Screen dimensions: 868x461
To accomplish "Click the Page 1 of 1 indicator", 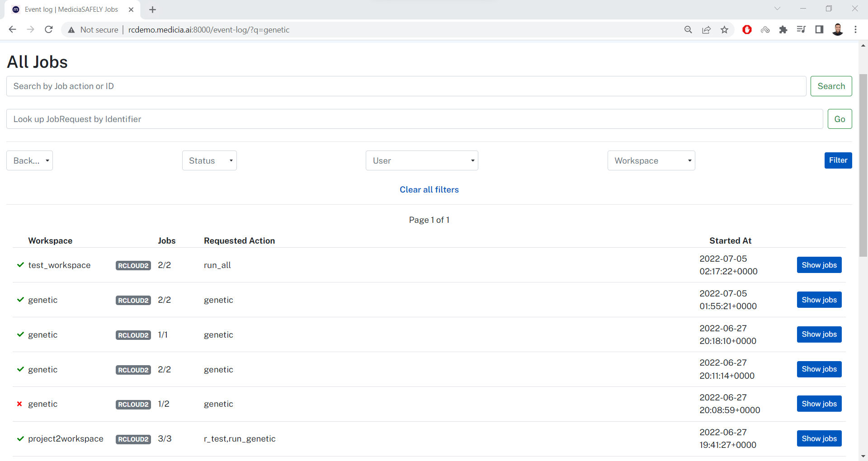I will pos(429,220).
